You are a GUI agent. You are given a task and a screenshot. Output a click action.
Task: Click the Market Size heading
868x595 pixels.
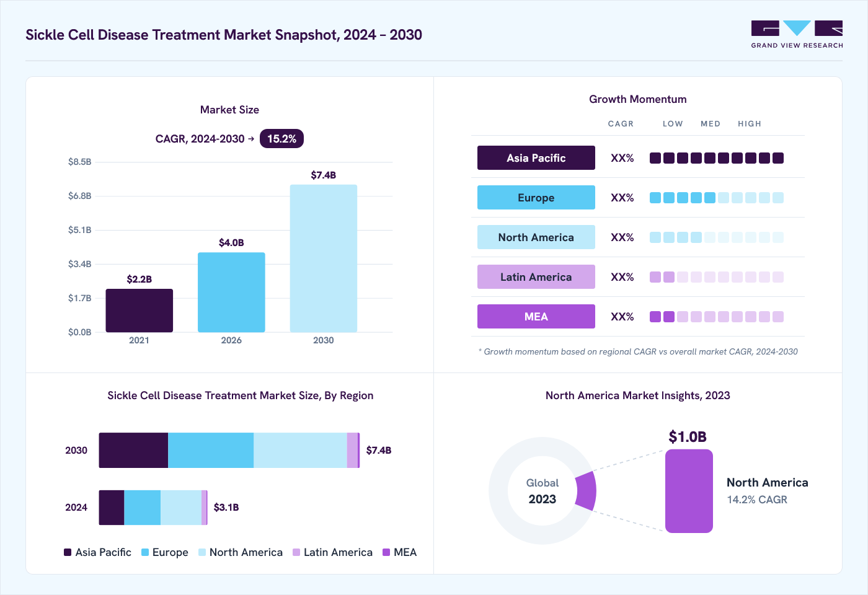[x=229, y=110]
